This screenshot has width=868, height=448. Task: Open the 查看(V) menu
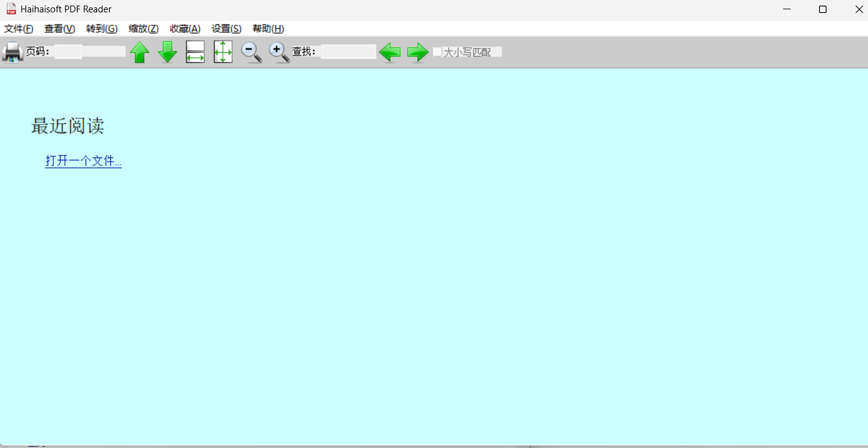click(59, 29)
